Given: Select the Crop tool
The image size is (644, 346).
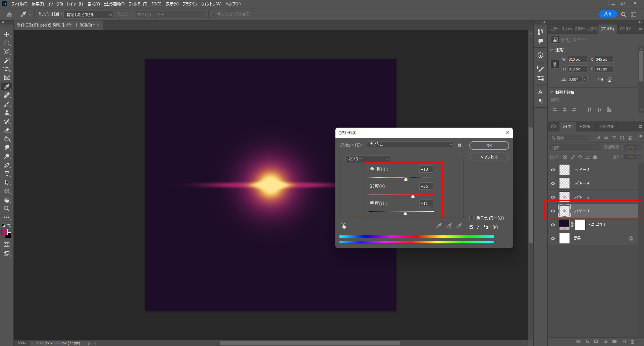Looking at the screenshot, I should click(7, 69).
